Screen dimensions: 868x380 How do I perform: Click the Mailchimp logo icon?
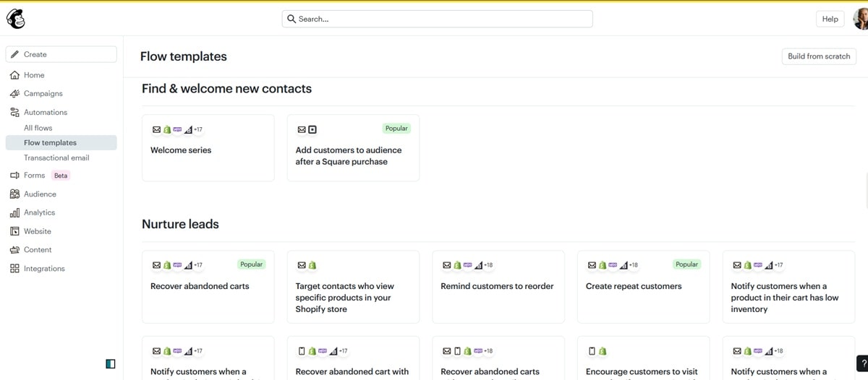click(16, 19)
